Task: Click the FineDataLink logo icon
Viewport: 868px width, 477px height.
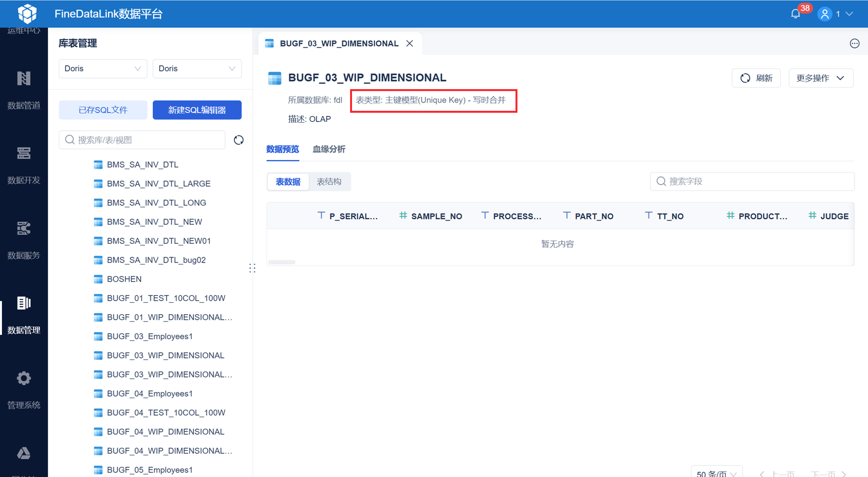Action: pyautogui.click(x=27, y=13)
